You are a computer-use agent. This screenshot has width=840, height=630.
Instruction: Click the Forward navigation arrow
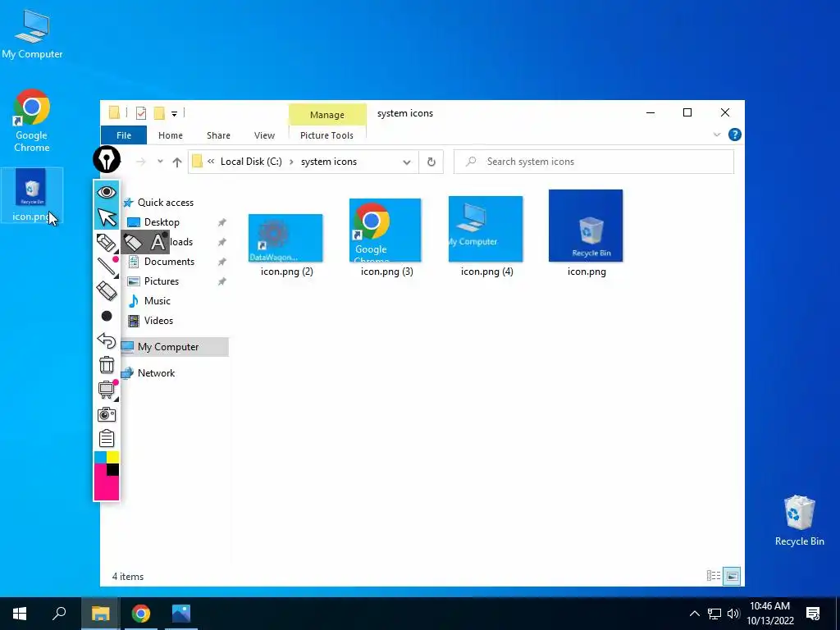pyautogui.click(x=141, y=162)
